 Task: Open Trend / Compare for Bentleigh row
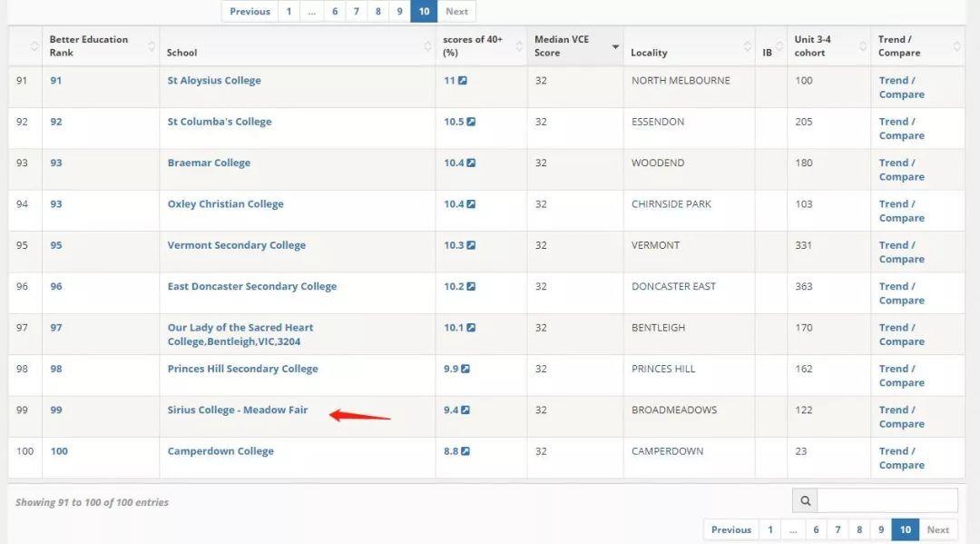[901, 335]
